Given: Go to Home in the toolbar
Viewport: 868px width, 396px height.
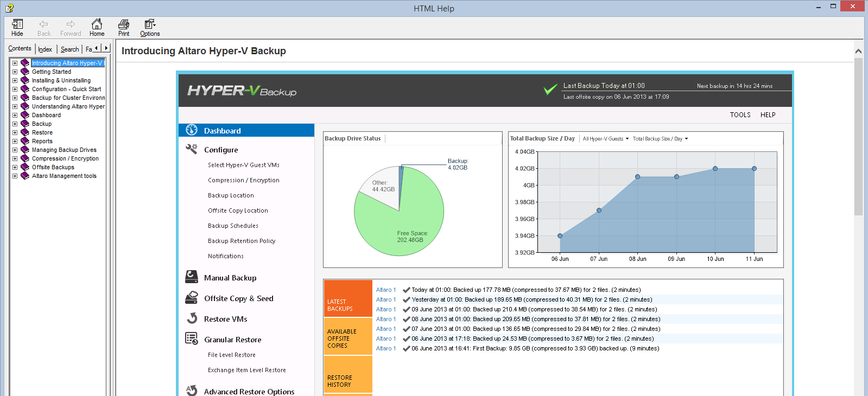Looking at the screenshot, I should click(97, 28).
